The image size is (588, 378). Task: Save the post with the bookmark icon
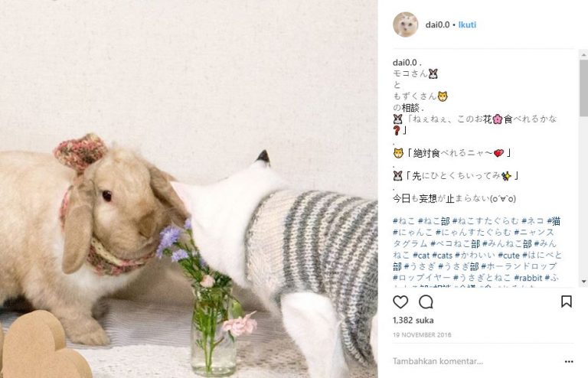567,301
